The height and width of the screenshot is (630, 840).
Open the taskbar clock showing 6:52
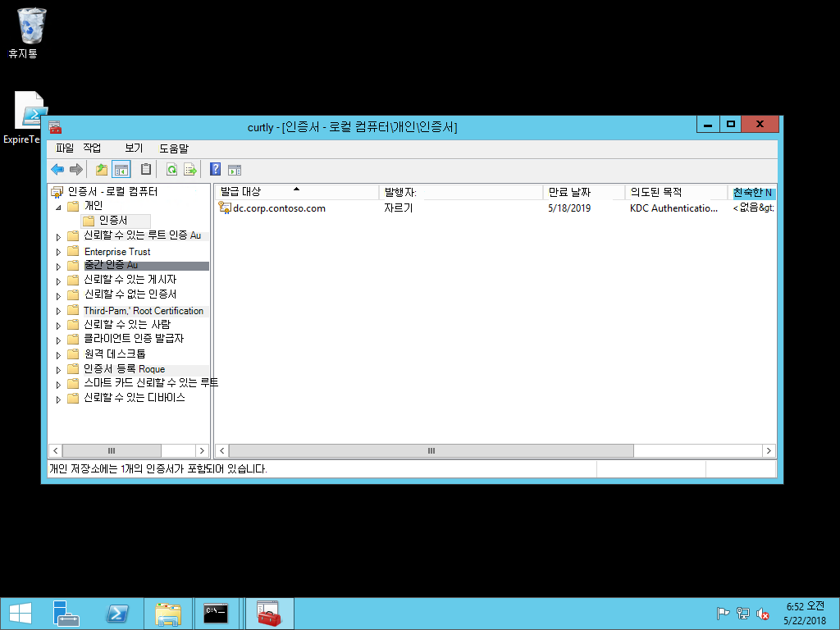806,614
